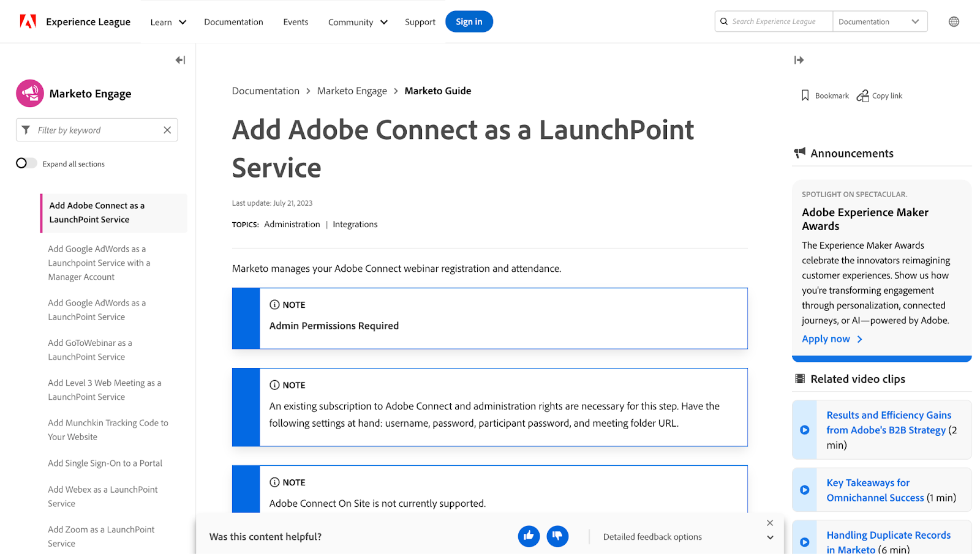Click the Apply now link
The height and width of the screenshot is (554, 980).
(832, 339)
